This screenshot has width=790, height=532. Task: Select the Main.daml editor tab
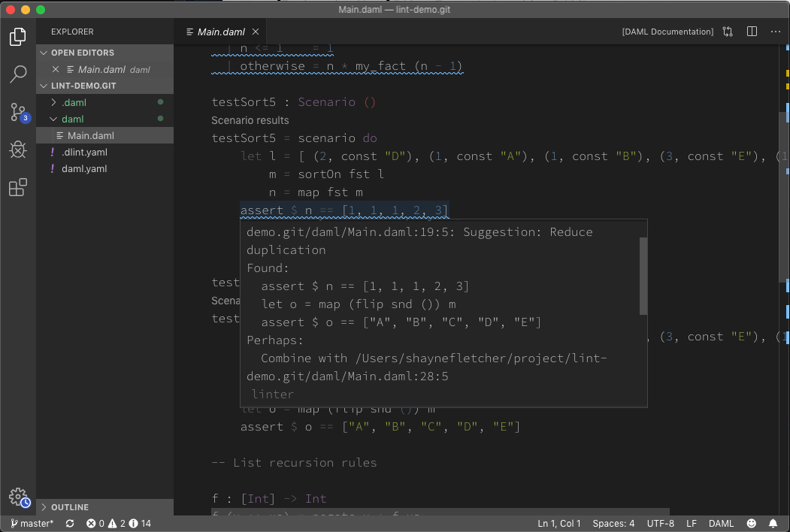[x=221, y=32]
